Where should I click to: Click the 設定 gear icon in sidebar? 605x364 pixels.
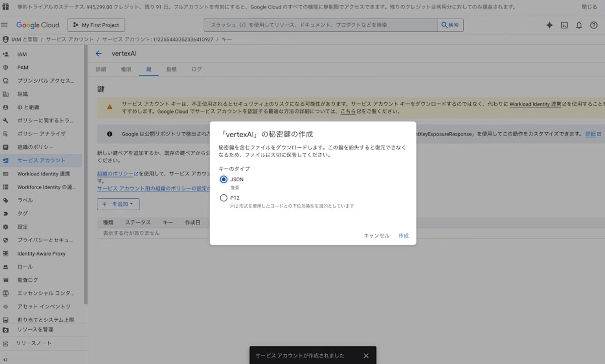click(x=6, y=227)
